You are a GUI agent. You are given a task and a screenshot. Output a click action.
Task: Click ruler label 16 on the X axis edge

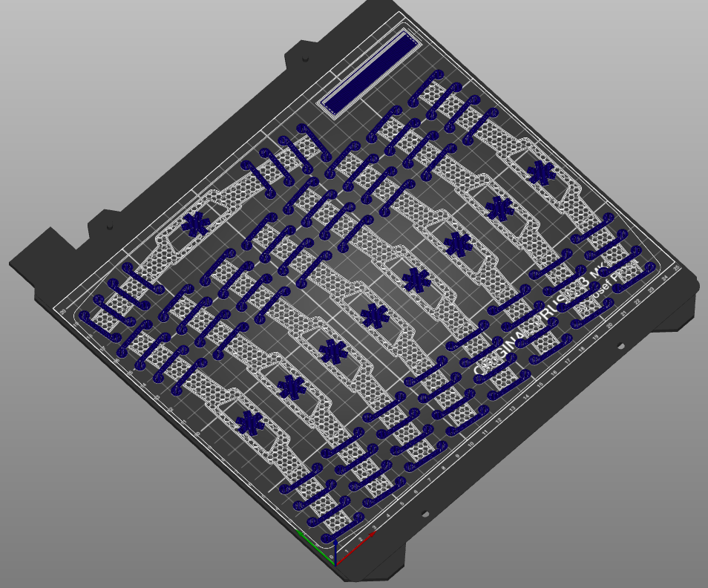554,373
